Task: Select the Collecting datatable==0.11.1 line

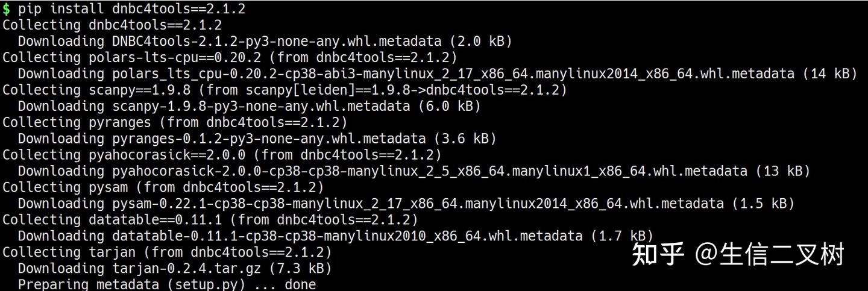Action: [210, 220]
